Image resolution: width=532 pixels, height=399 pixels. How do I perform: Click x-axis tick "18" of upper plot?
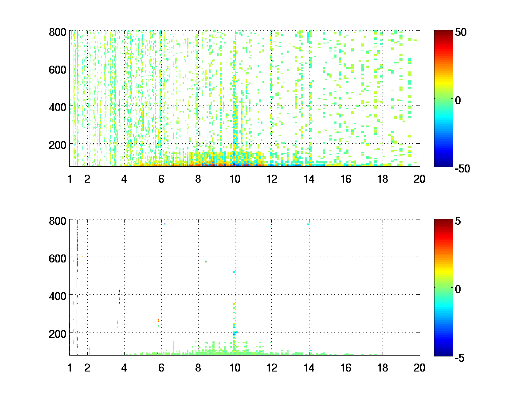click(383, 179)
